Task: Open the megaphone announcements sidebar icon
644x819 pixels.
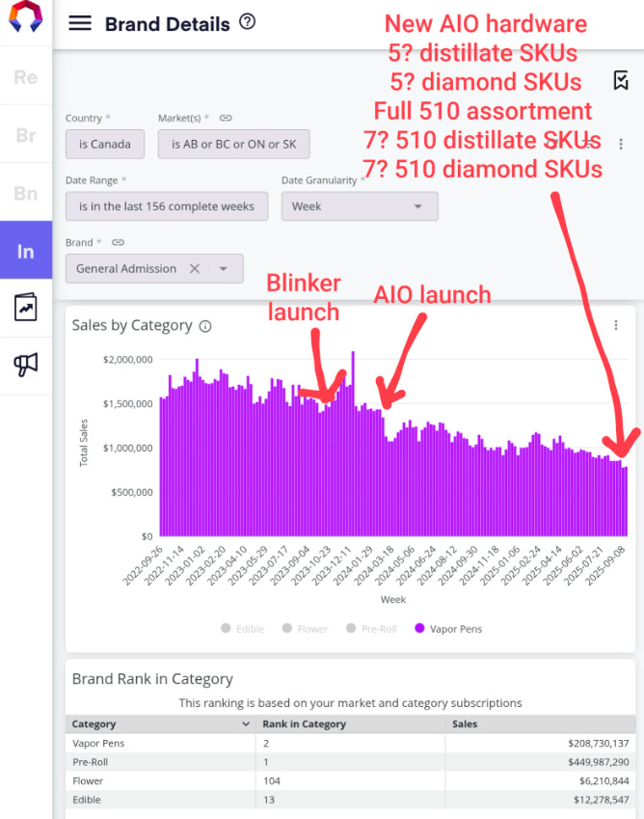Action: pos(26,365)
